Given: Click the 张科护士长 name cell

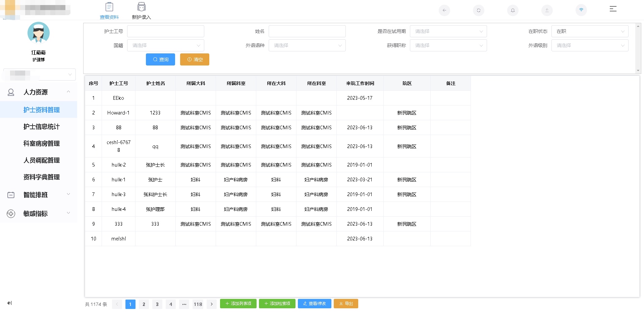Looking at the screenshot, I should [155, 194].
